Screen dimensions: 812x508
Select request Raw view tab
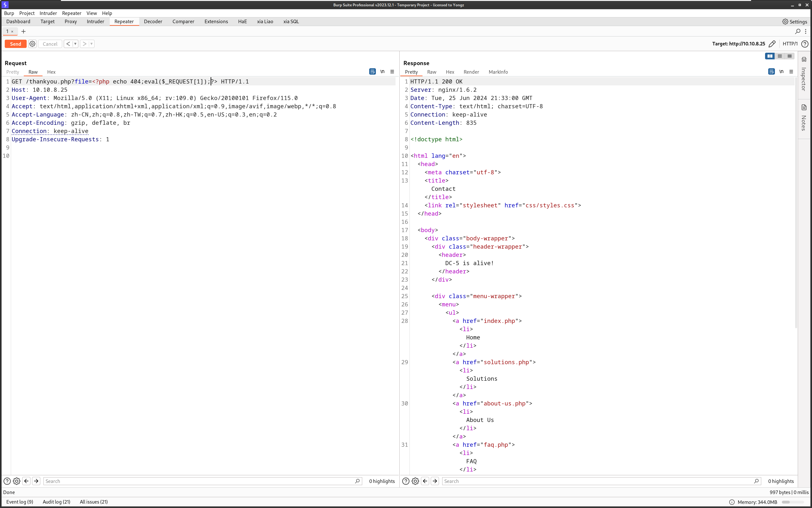coord(33,72)
